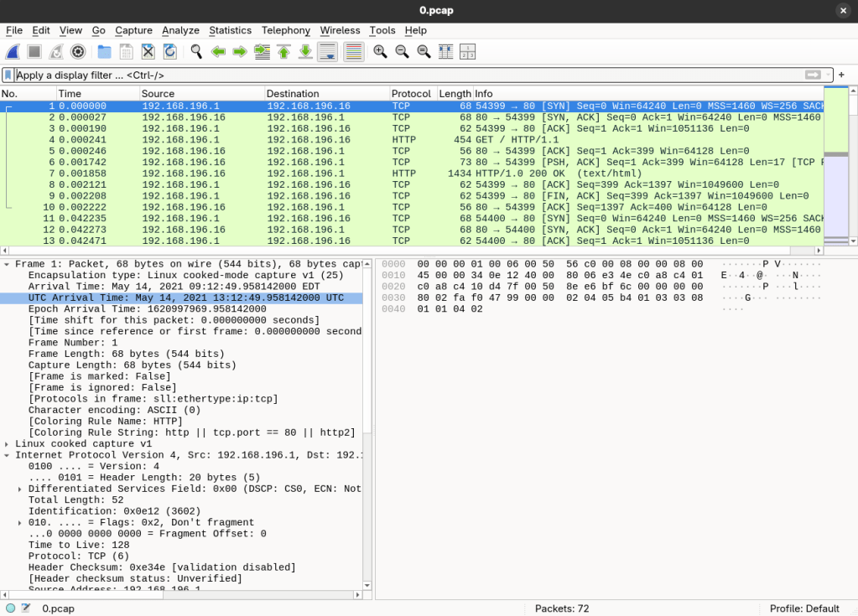Reload the capture file

pyautogui.click(x=169, y=52)
